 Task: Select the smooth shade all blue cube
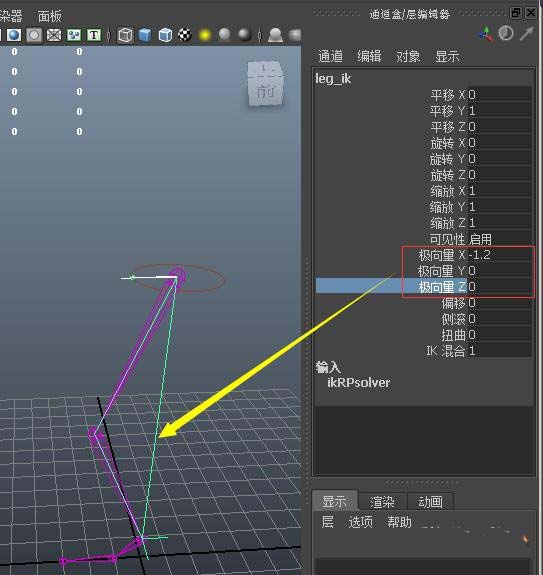click(145, 36)
